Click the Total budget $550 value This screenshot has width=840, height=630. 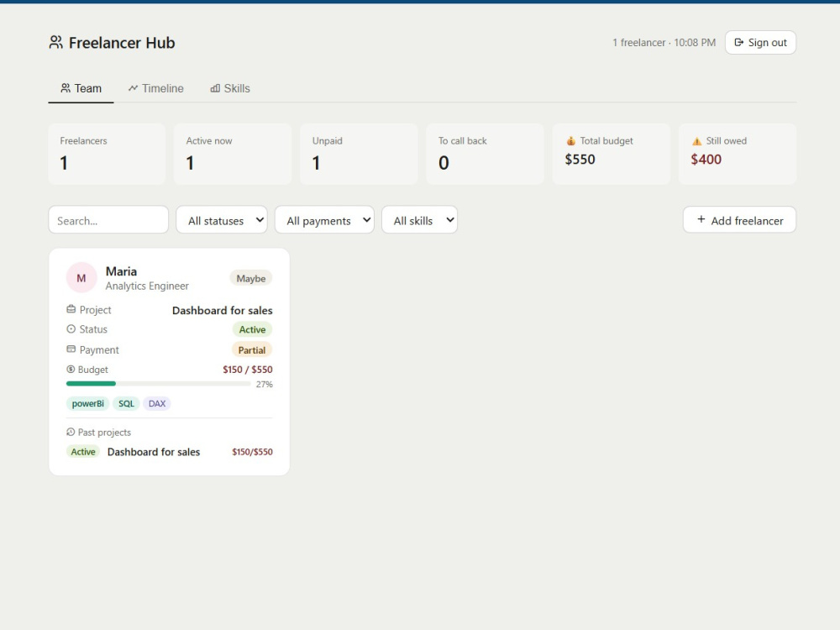[x=580, y=159]
